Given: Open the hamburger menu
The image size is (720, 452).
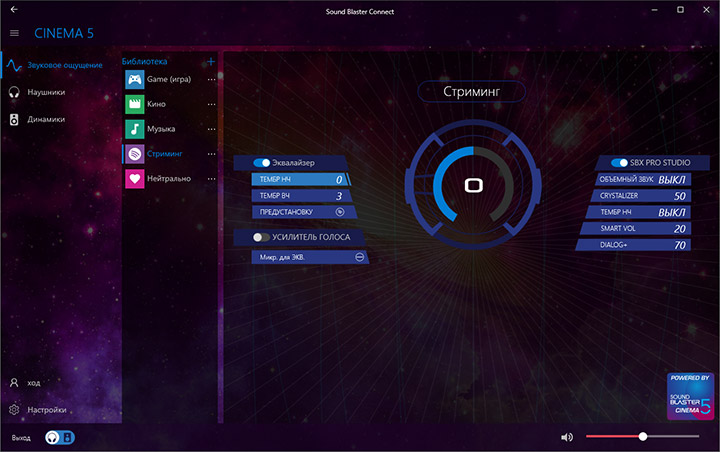Looking at the screenshot, I should click(14, 33).
